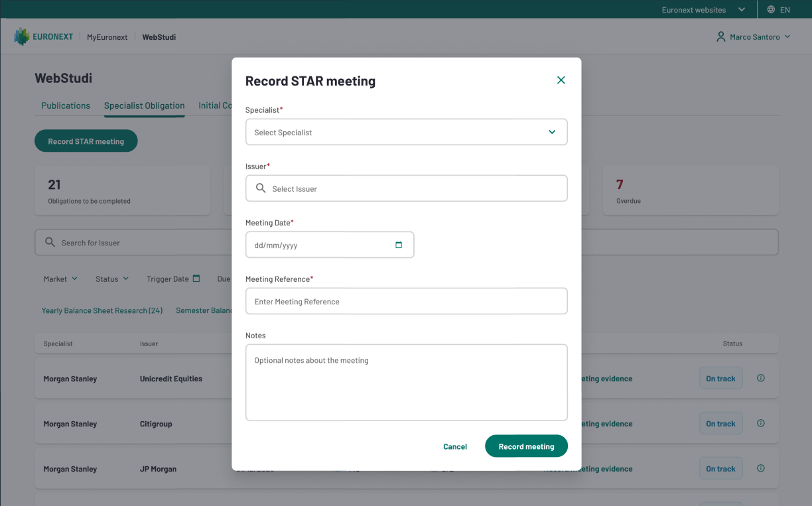Screen dimensions: 812x506
Task: Click the Citigroup issuer text
Action: (x=156, y=424)
